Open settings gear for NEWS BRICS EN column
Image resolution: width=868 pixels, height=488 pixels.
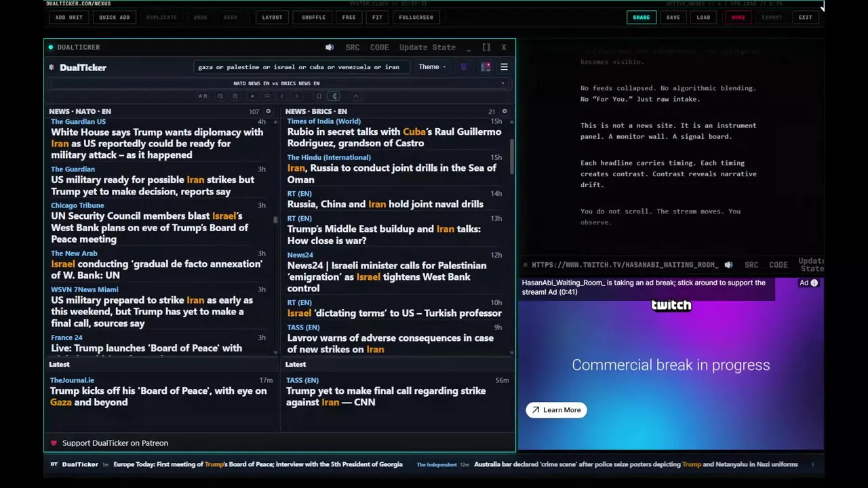[x=504, y=111]
